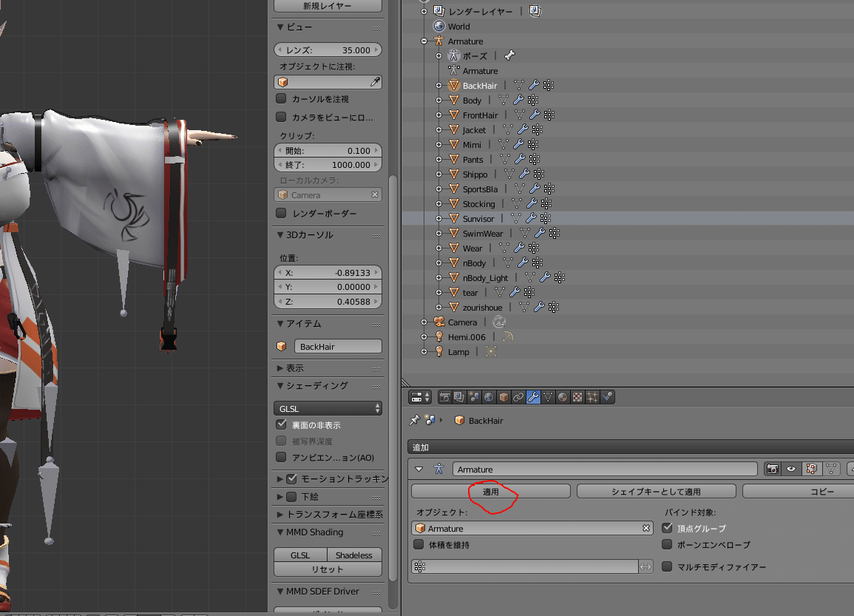This screenshot has width=854, height=616.
Task: Open the mesh Data properties tab
Action: pos(548,397)
